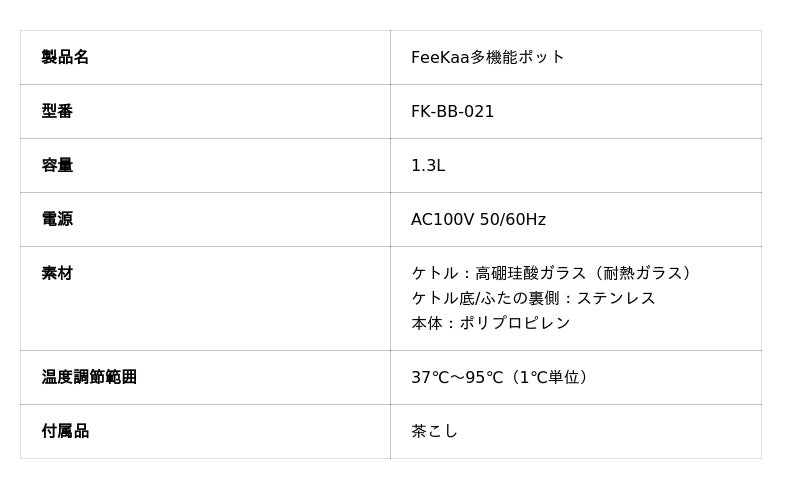Viewport: 800px width, 489px height.
Task: Click the 製品名 row label
Action: click(x=65, y=57)
